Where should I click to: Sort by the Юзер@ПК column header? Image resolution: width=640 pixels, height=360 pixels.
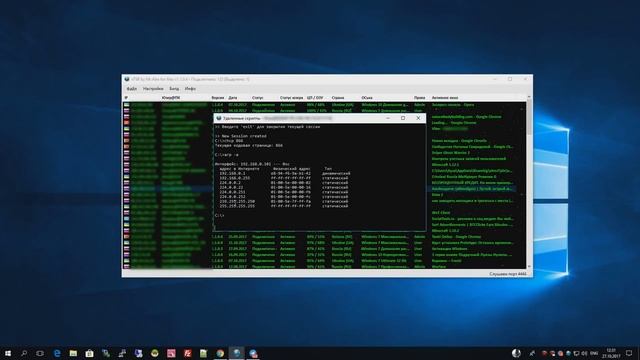coord(171,98)
